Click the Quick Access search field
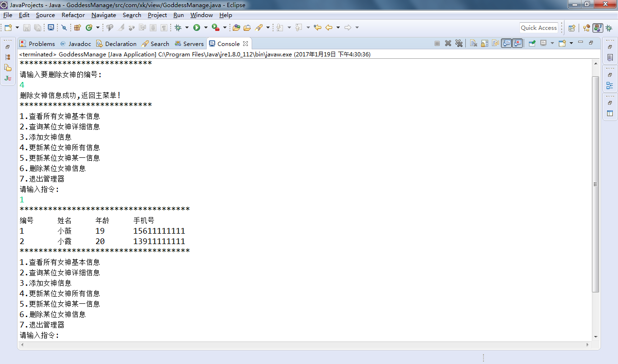The width and height of the screenshot is (618, 364). (539, 27)
